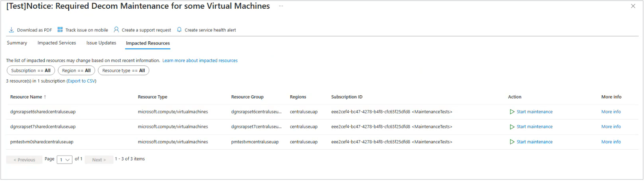This screenshot has width=644, height=181.
Task: Click the play icon for dgnsrapset6sharedcentraluseuap maintenance
Action: [512, 112]
